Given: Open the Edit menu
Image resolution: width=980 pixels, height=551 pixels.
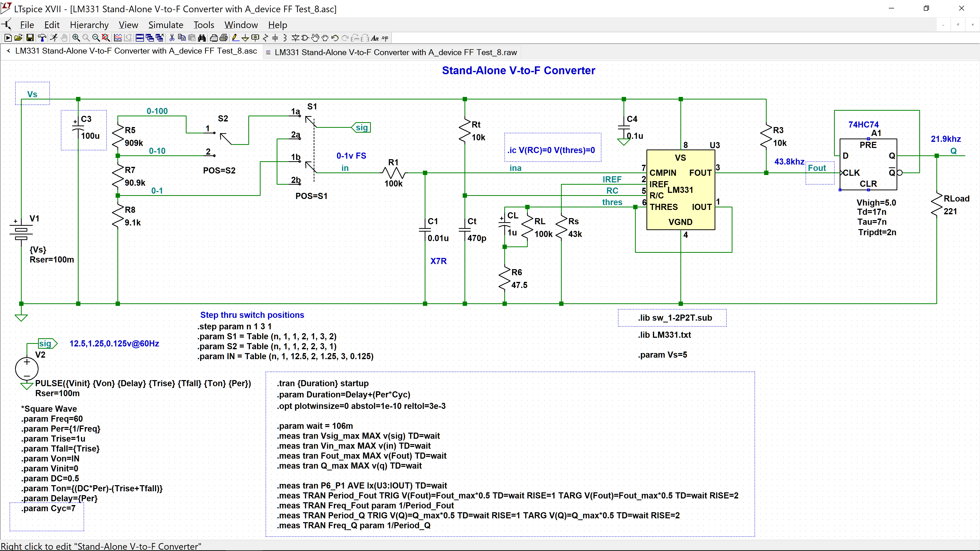Looking at the screenshot, I should [x=52, y=25].
